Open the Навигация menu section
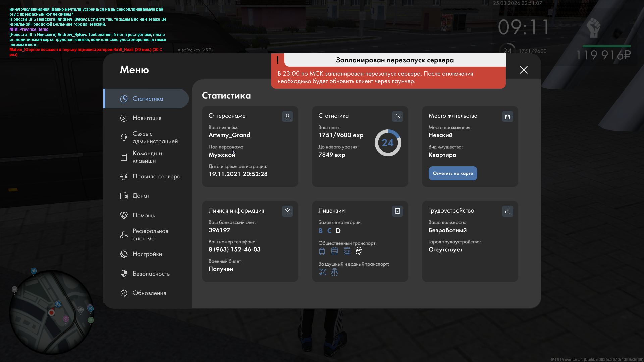 coord(147,118)
